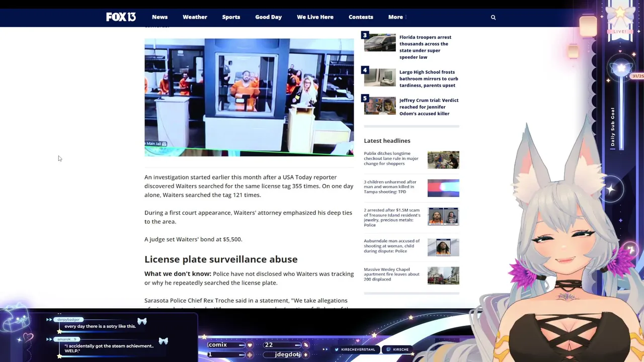The width and height of the screenshot is (644, 362).
Task: Click the patrol car thumbnail for story 3
Action: [x=380, y=43]
